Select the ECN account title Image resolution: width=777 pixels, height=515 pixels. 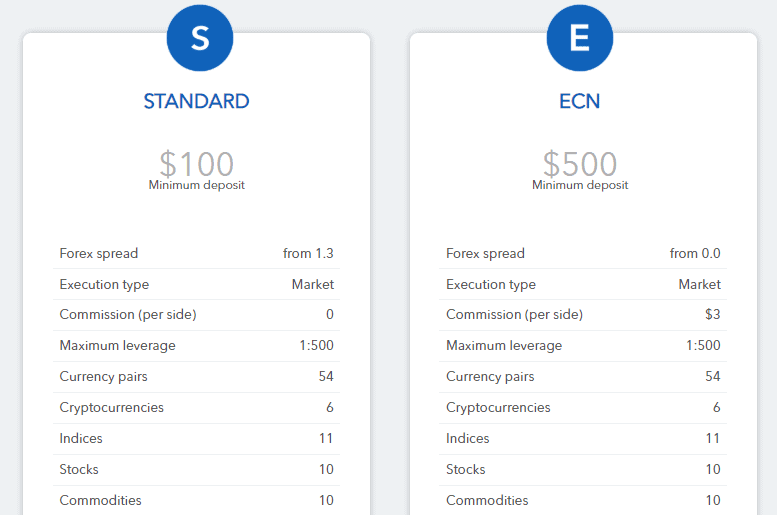coord(579,101)
